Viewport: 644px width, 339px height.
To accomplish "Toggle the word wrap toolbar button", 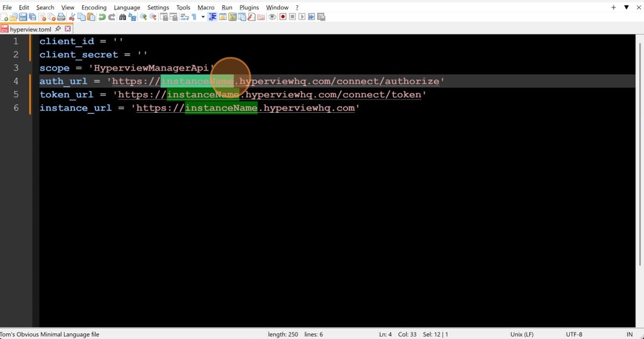I will pos(184,17).
